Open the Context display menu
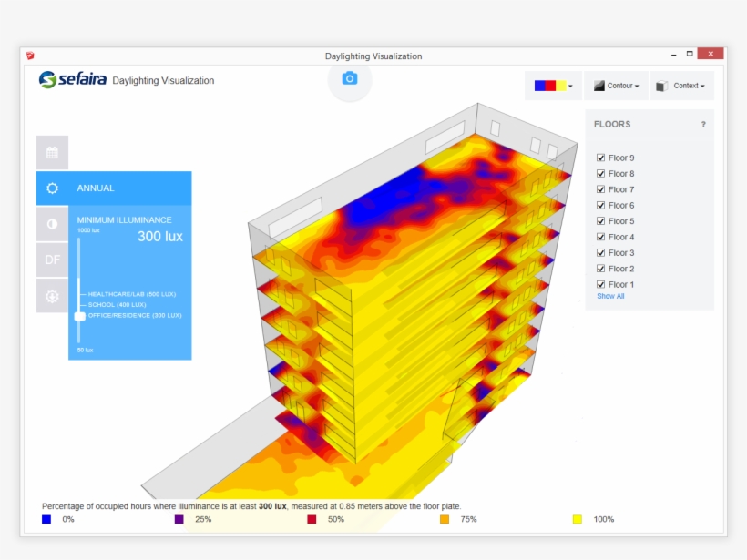This screenshot has height=560, width=747. point(681,85)
